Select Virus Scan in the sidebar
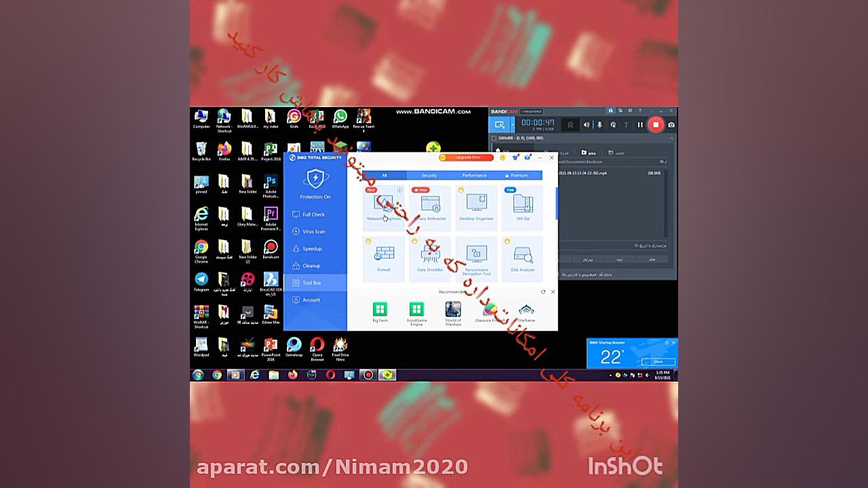This screenshot has width=868, height=488. click(x=313, y=232)
